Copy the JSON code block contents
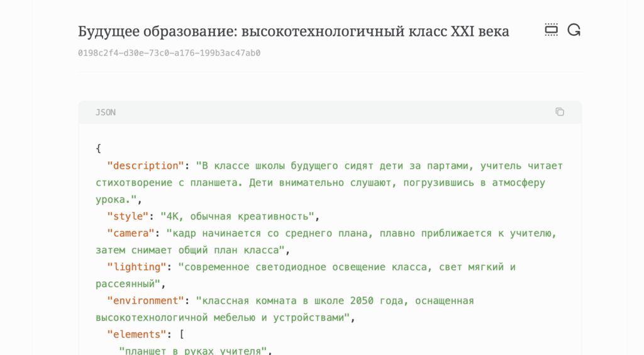 coord(559,112)
